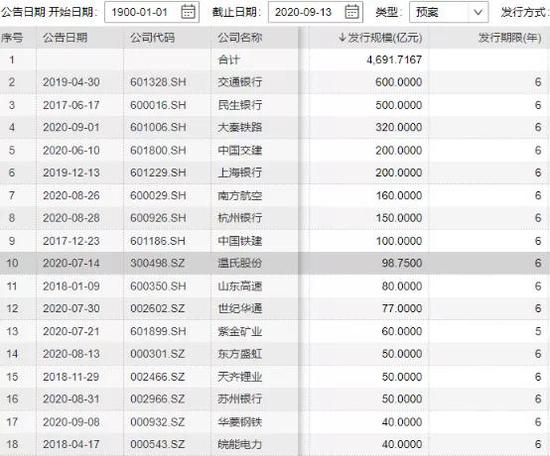Select company code 002966.SZ
This screenshot has height=456, width=550.
coord(157,399)
